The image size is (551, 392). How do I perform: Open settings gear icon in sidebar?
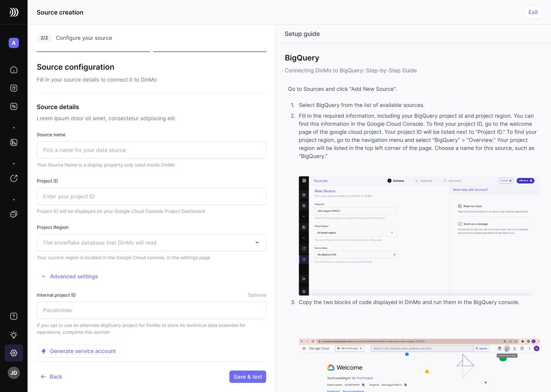click(14, 353)
